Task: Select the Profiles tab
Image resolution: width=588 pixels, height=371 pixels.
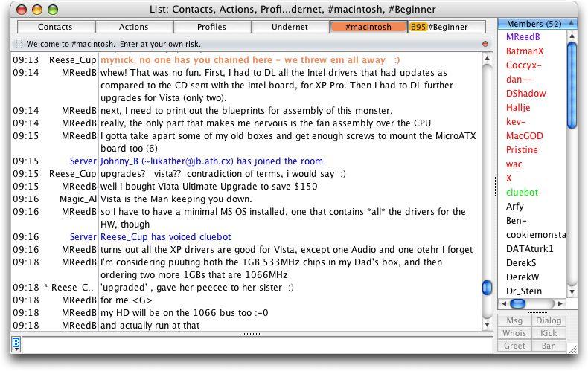Action: tap(211, 28)
